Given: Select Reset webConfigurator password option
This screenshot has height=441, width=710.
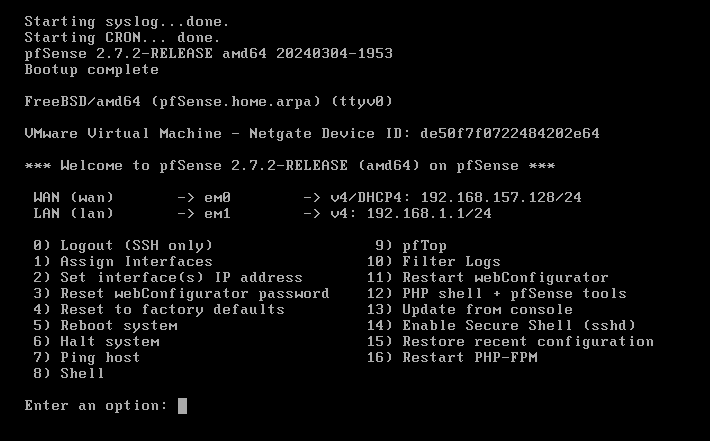Looking at the screenshot, I should (x=181, y=293).
